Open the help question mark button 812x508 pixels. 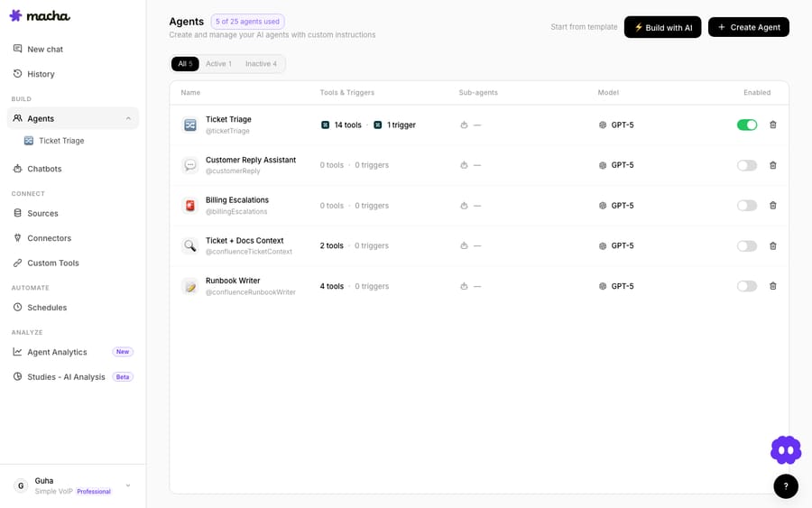(786, 486)
